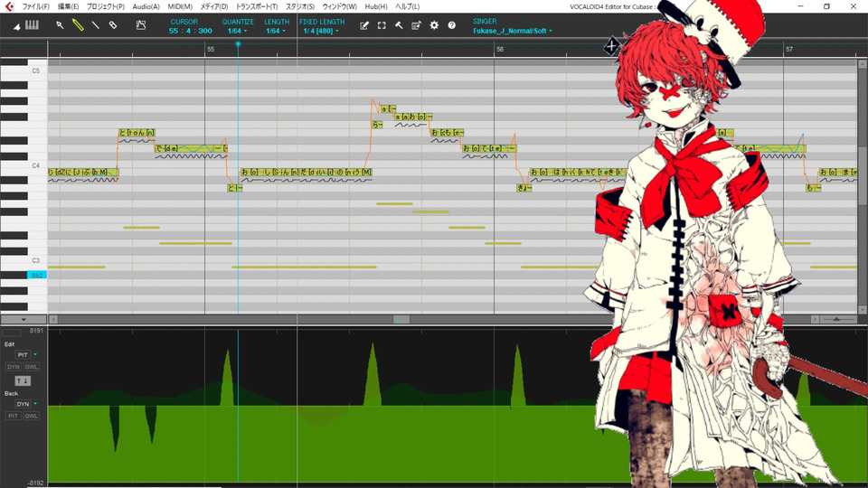
Task: Open the スタジオ(S) menu
Action: coord(300,6)
